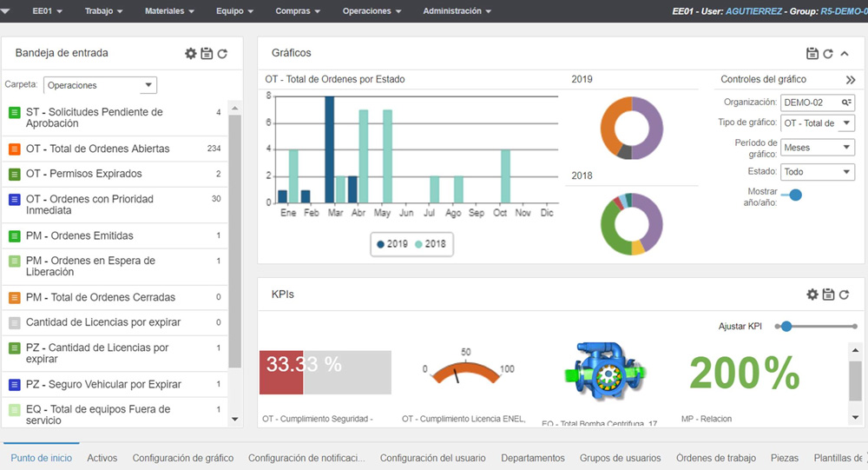Switch to Configuración del usuario tab
Screen dimensions: 868x470
click(x=432, y=458)
